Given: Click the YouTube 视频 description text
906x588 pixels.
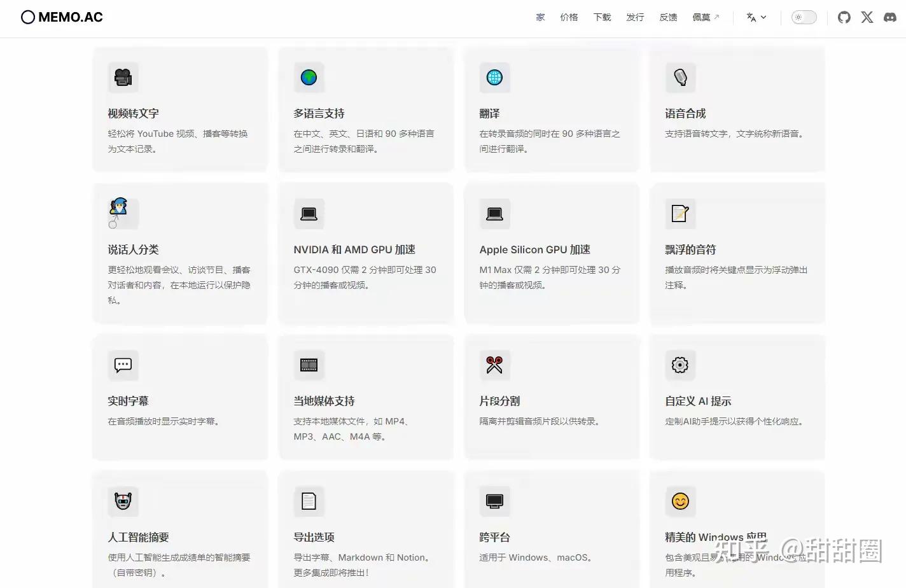Looking at the screenshot, I should pyautogui.click(x=178, y=141).
